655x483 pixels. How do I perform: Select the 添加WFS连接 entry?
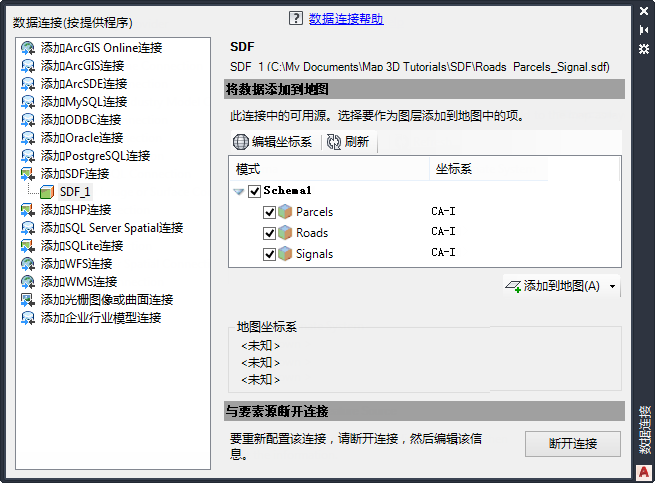(x=76, y=264)
